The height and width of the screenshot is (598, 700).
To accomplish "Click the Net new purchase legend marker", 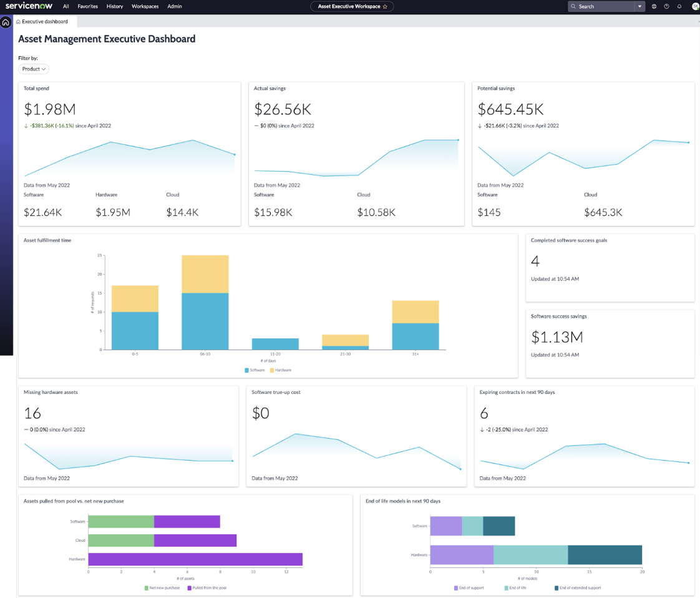I will (147, 588).
